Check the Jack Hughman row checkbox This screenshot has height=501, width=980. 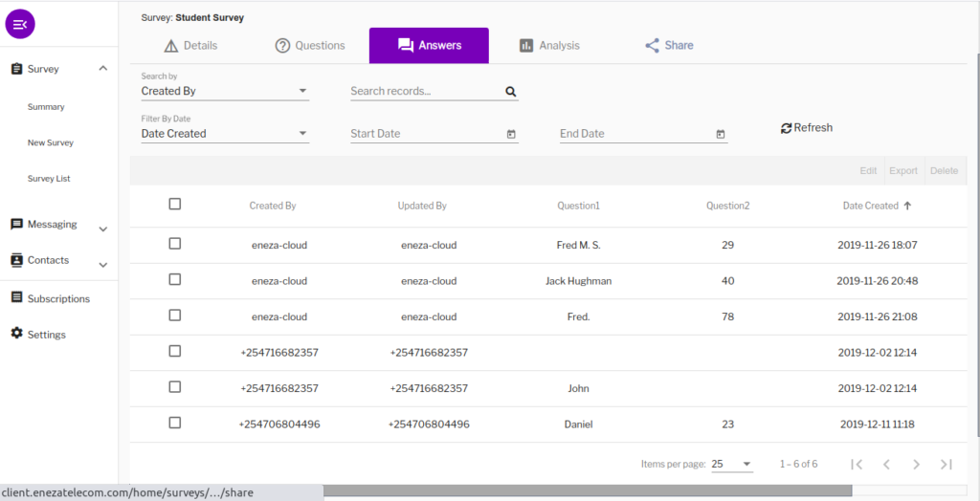pyautogui.click(x=174, y=279)
